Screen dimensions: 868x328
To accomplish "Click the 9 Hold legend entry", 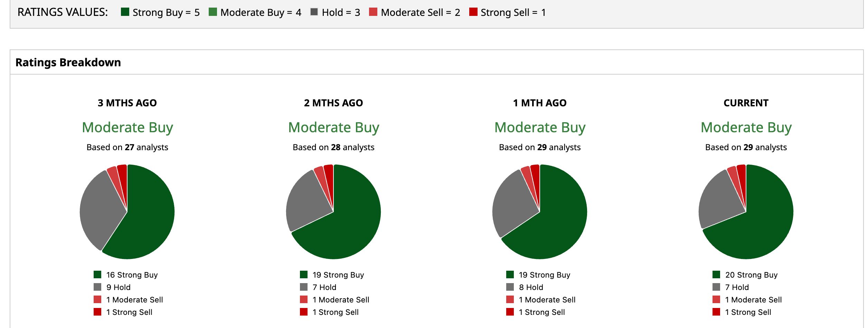I will coord(112,287).
